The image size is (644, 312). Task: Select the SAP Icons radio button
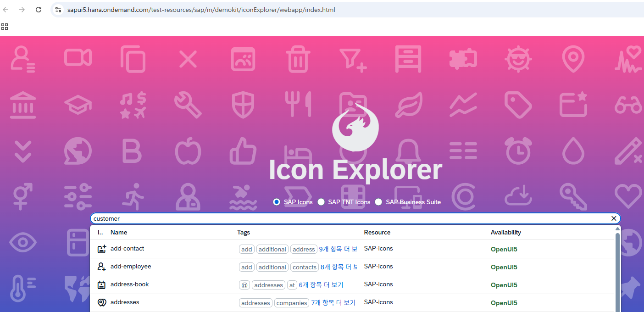click(x=276, y=202)
